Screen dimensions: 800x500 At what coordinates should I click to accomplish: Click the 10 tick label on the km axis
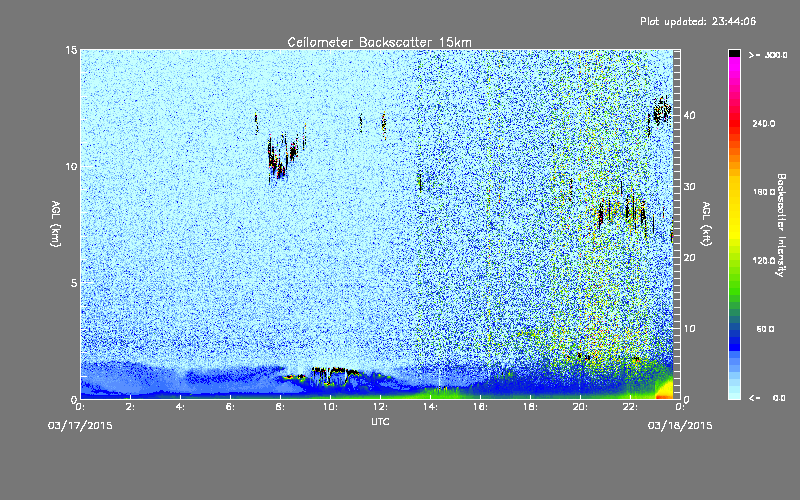[x=71, y=167]
